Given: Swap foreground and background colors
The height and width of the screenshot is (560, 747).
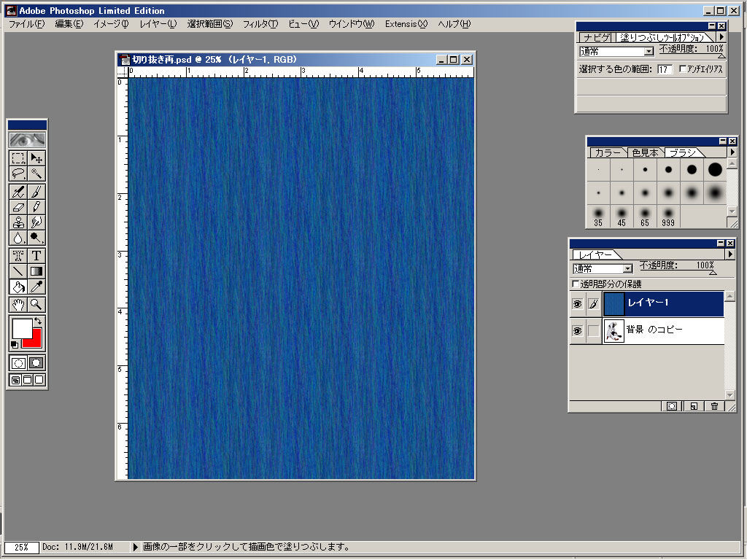Looking at the screenshot, I should pyautogui.click(x=38, y=322).
